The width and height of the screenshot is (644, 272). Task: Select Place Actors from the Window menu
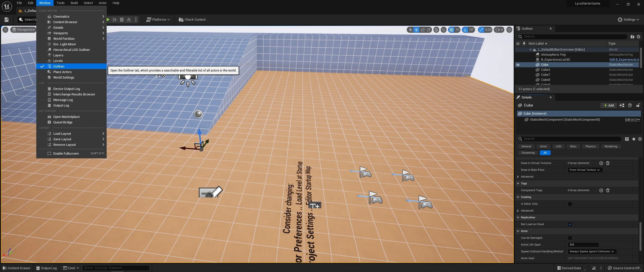coord(62,72)
